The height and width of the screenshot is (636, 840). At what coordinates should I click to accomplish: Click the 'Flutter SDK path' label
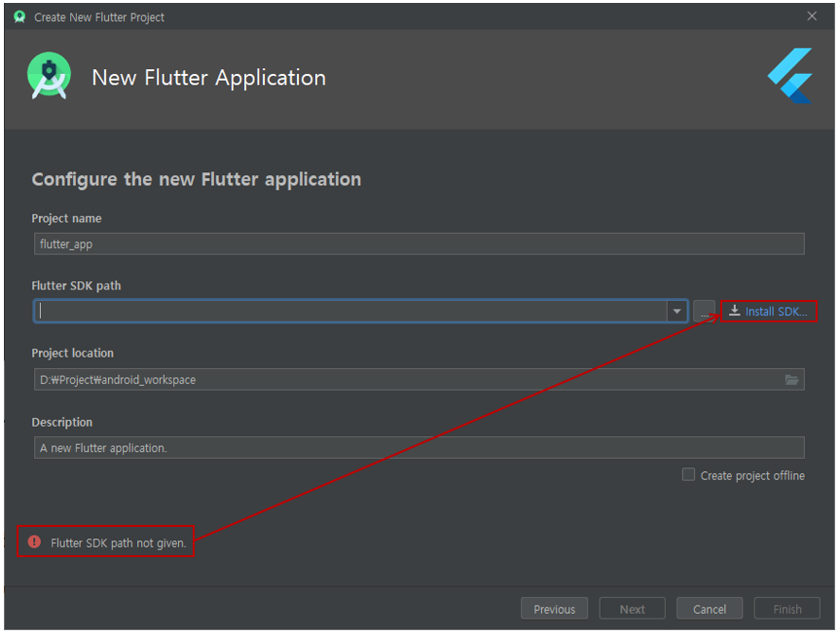click(76, 285)
